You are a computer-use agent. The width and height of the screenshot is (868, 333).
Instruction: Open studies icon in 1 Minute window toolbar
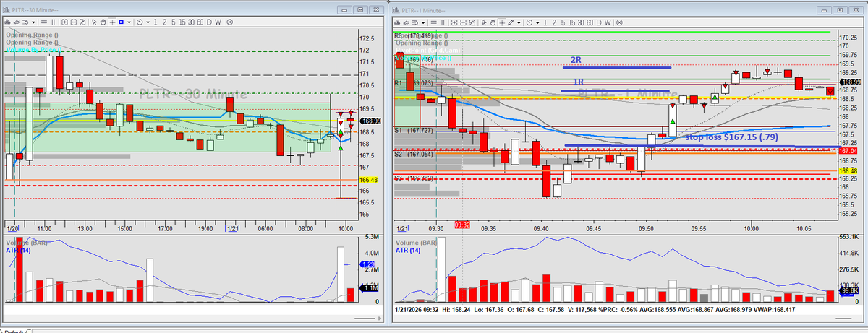click(x=406, y=22)
